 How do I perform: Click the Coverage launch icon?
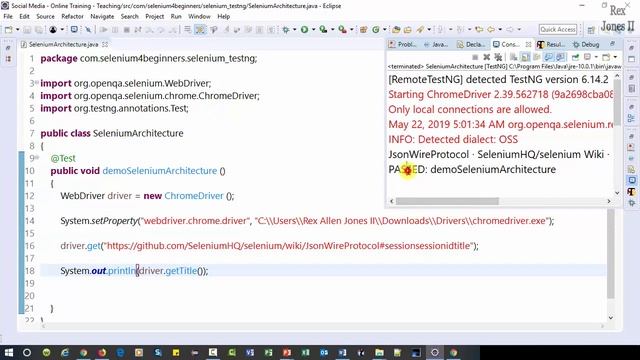323,29
